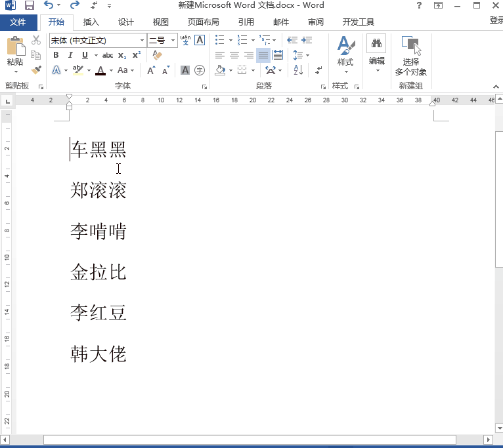
Task: Clear all formatting with the eraser icon
Action: [157, 55]
